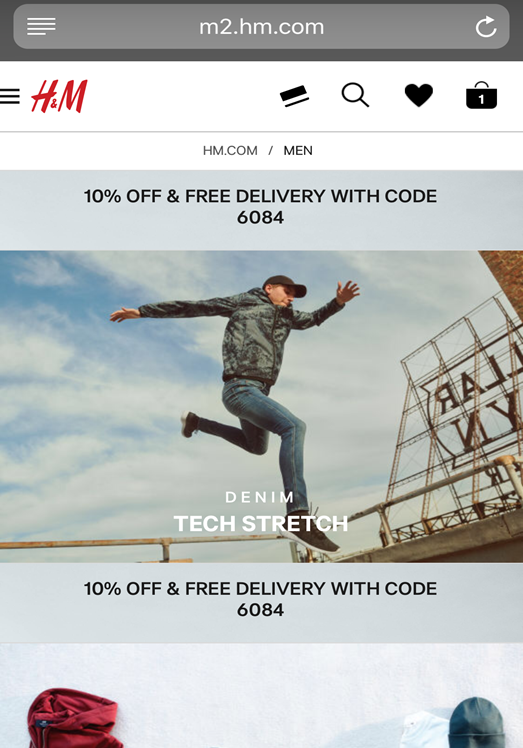The image size is (523, 748).
Task: Reload the page with refresh arrow
Action: pyautogui.click(x=486, y=27)
